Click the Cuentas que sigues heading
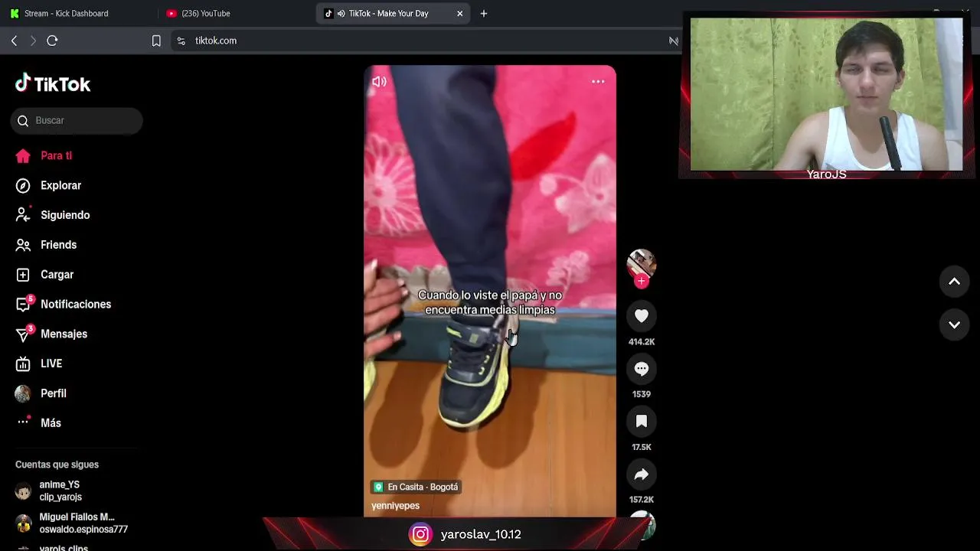 [x=57, y=465]
